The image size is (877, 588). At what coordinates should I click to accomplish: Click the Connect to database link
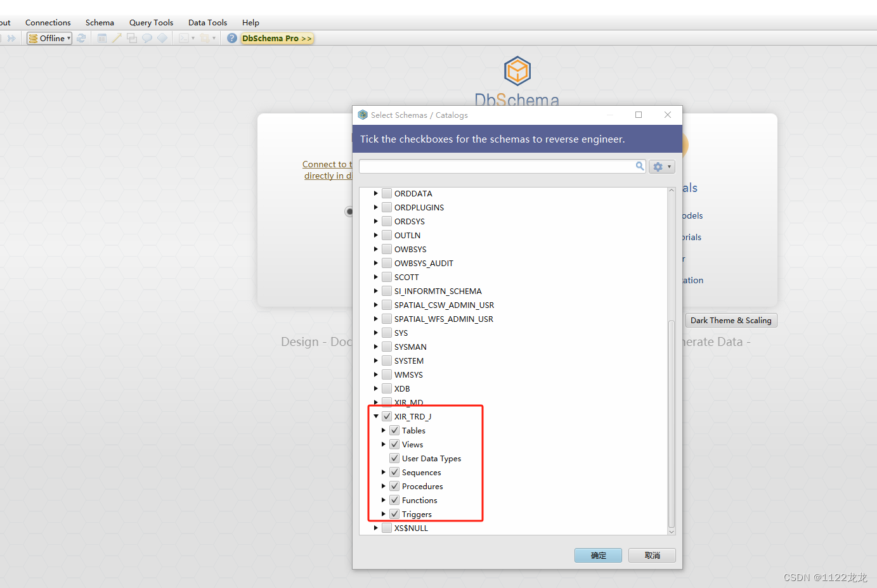pyautogui.click(x=327, y=170)
